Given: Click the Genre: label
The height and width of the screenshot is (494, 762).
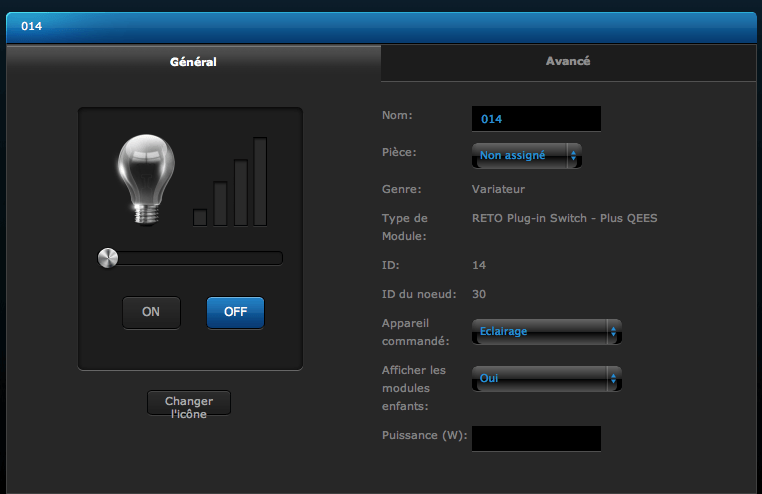Looking at the screenshot, I should pyautogui.click(x=401, y=189).
